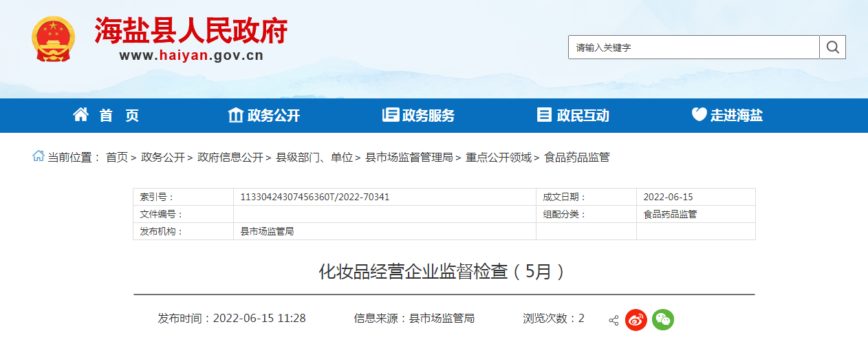Click the 发布机构： label cell
This screenshot has height=342, width=868.
pyautogui.click(x=183, y=231)
